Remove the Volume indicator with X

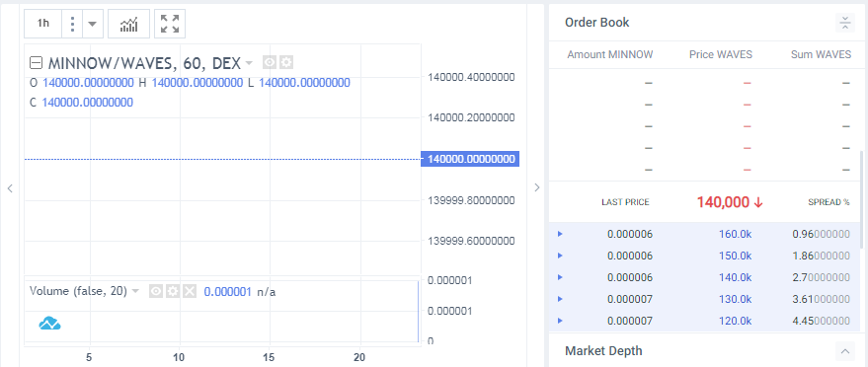pos(190,291)
